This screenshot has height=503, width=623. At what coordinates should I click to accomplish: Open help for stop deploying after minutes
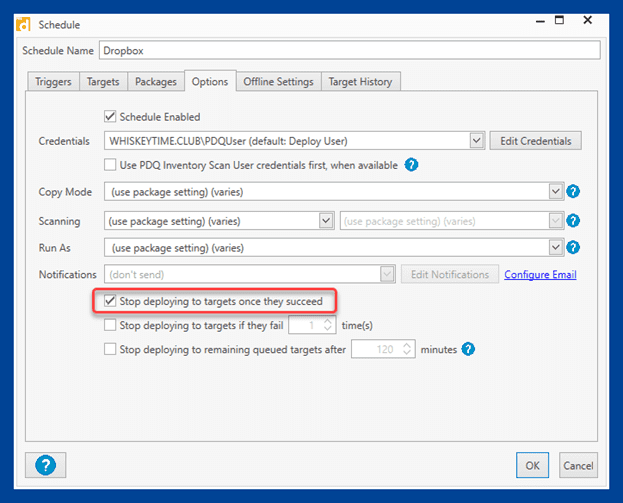coord(468,349)
